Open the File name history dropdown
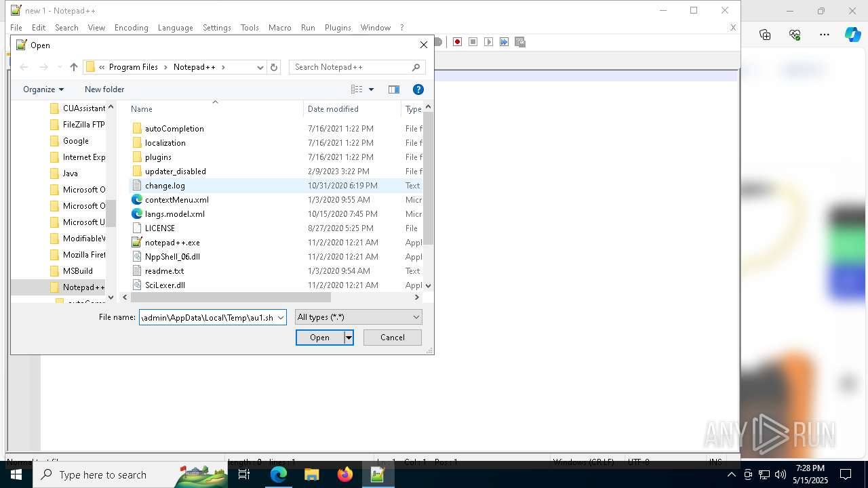The image size is (868, 488). coord(280,317)
